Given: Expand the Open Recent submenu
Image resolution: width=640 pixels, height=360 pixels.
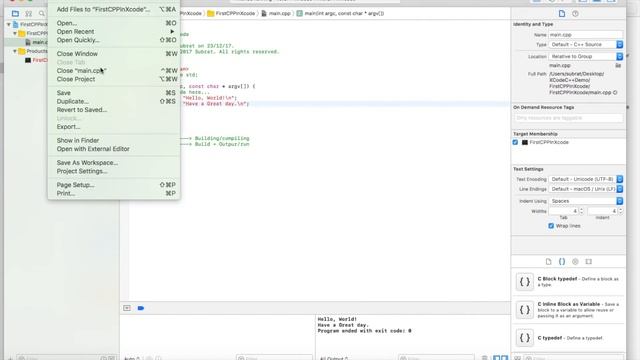Looking at the screenshot, I should pos(114,31).
